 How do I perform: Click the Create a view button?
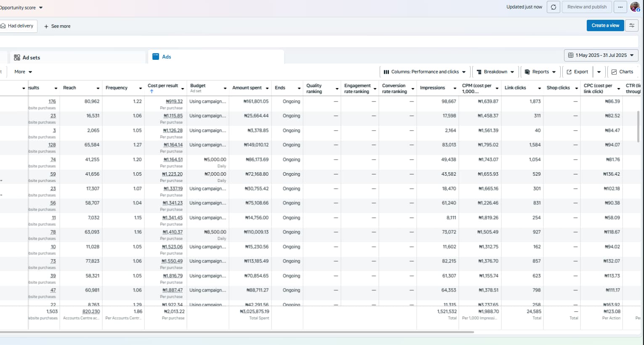[x=605, y=26]
